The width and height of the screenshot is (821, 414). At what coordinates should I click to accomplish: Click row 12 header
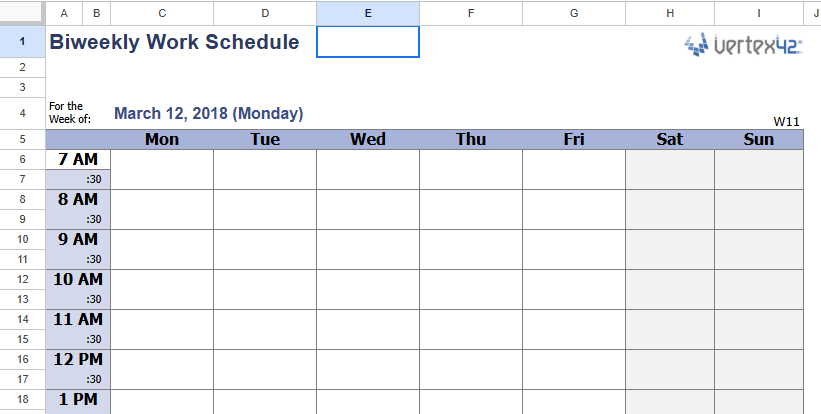point(22,279)
